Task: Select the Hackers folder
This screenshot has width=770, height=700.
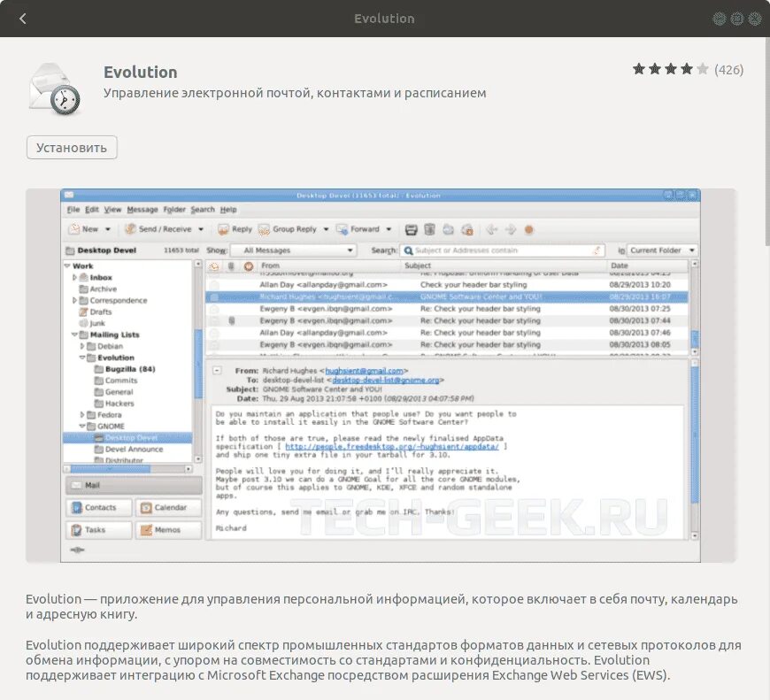Action: tap(114, 403)
